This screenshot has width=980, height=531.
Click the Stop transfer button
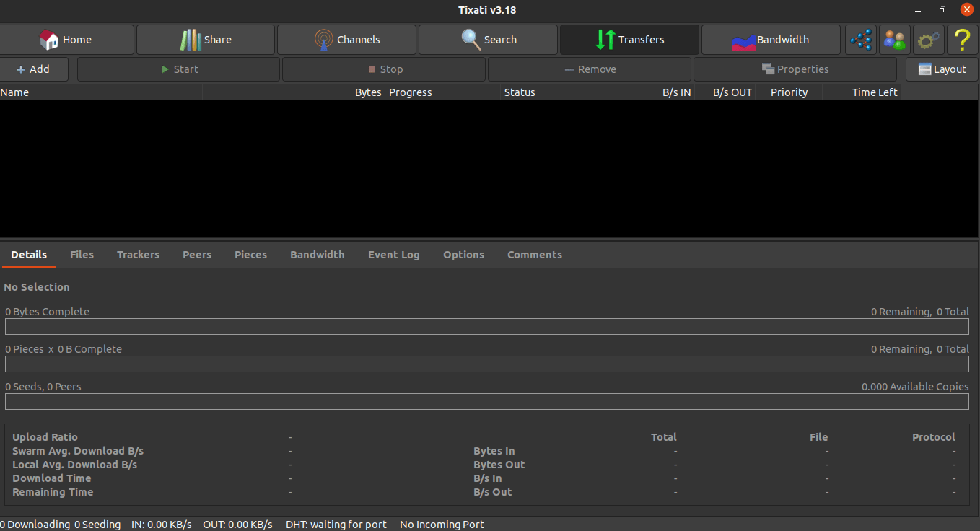pos(384,69)
